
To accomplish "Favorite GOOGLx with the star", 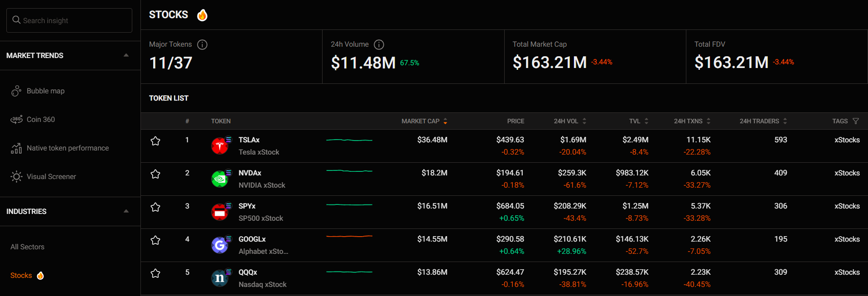I will click(155, 240).
